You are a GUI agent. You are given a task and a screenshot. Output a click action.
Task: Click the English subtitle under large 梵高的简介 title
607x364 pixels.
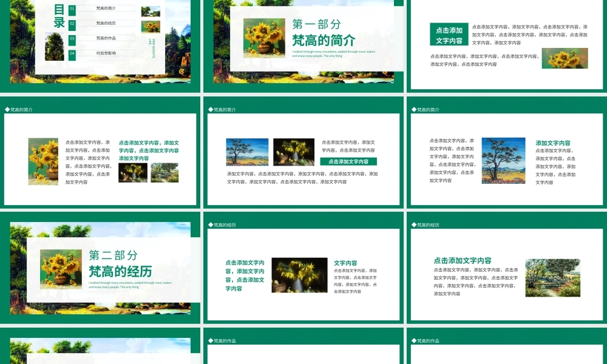333,54
